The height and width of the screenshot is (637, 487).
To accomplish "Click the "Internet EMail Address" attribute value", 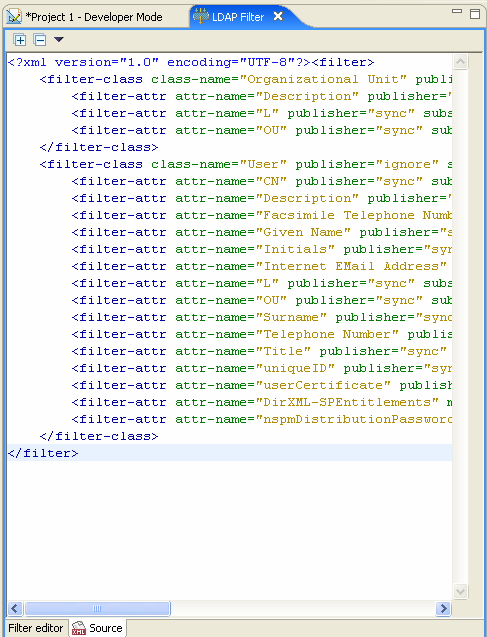I will (351, 266).
